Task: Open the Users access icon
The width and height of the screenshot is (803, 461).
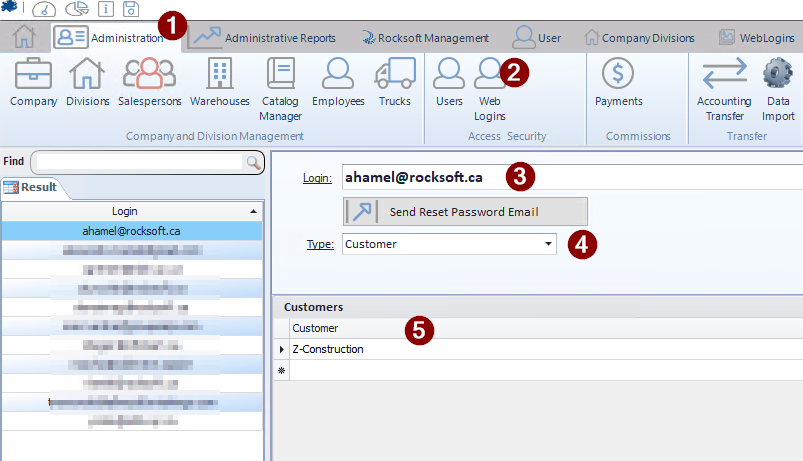Action: pyautogui.click(x=449, y=74)
